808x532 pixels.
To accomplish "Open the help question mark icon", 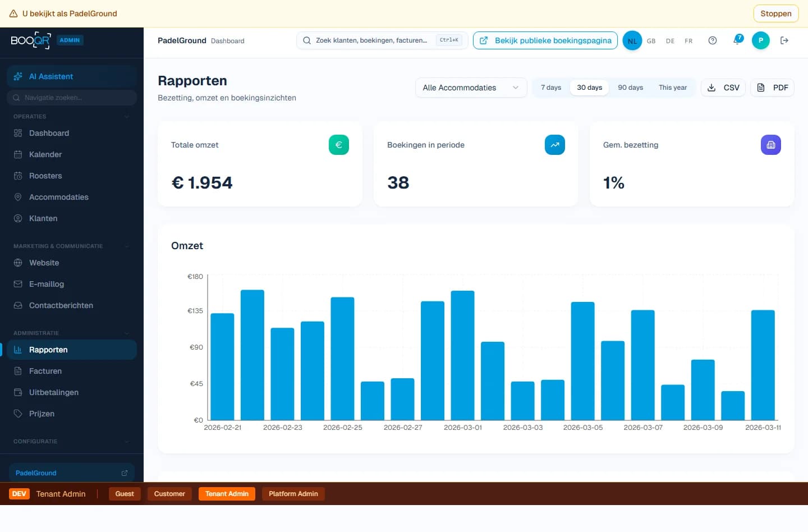I will pyautogui.click(x=712, y=40).
